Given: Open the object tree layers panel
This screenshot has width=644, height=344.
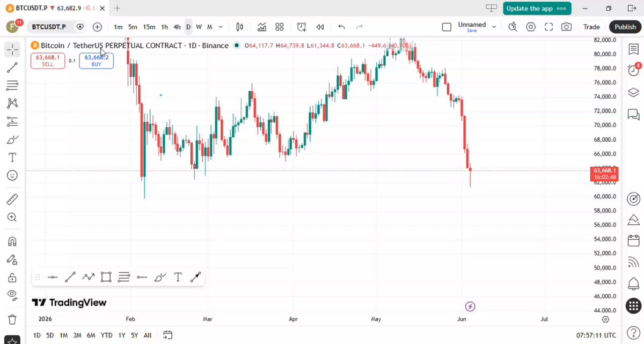Looking at the screenshot, I should click(633, 92).
